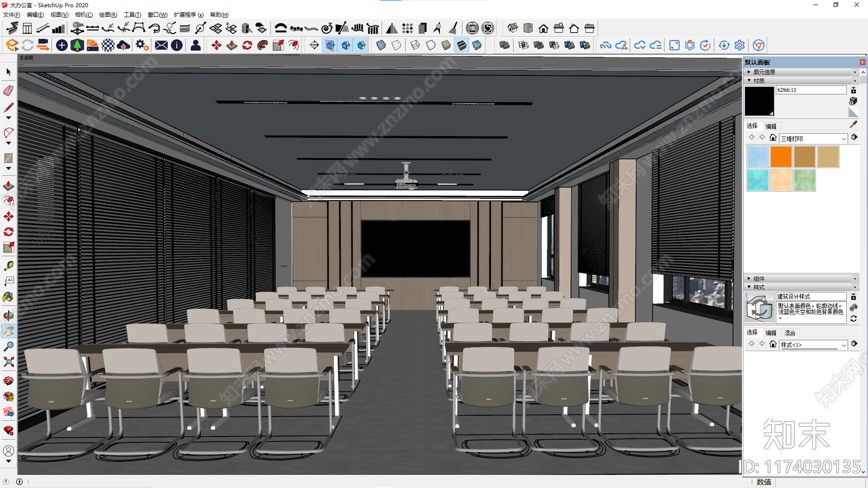The width and height of the screenshot is (868, 488).
Task: Expand arrow below the Arc tool
Action: pos(9,143)
